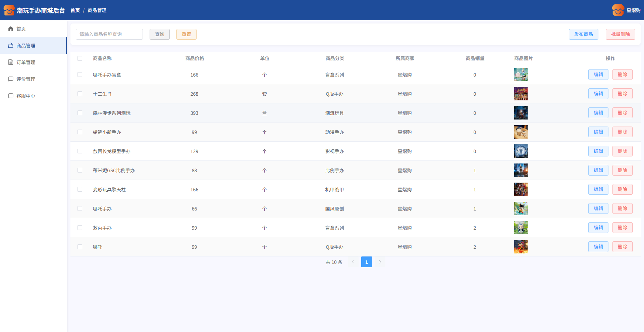
Task: Click the shopping bag icon for 商品管理
Action: click(11, 46)
